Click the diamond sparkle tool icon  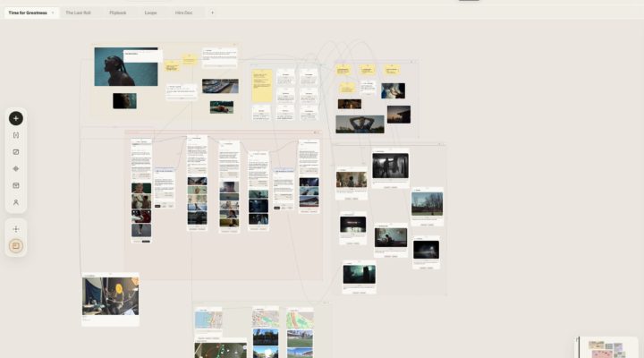(x=16, y=169)
